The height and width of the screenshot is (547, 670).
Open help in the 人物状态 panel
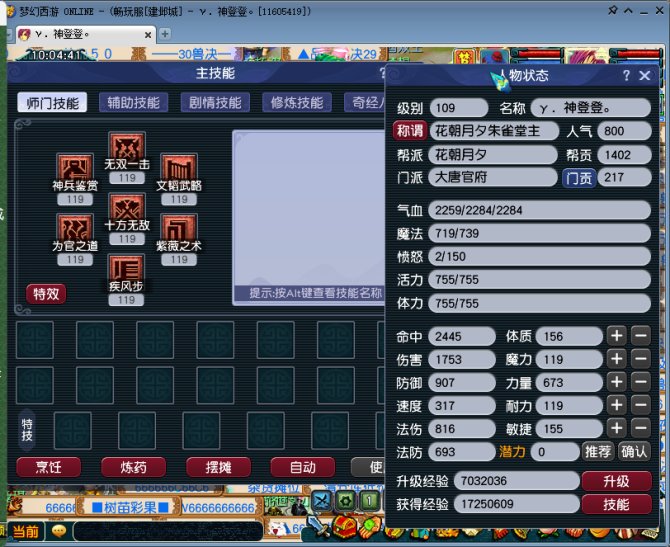pos(626,76)
